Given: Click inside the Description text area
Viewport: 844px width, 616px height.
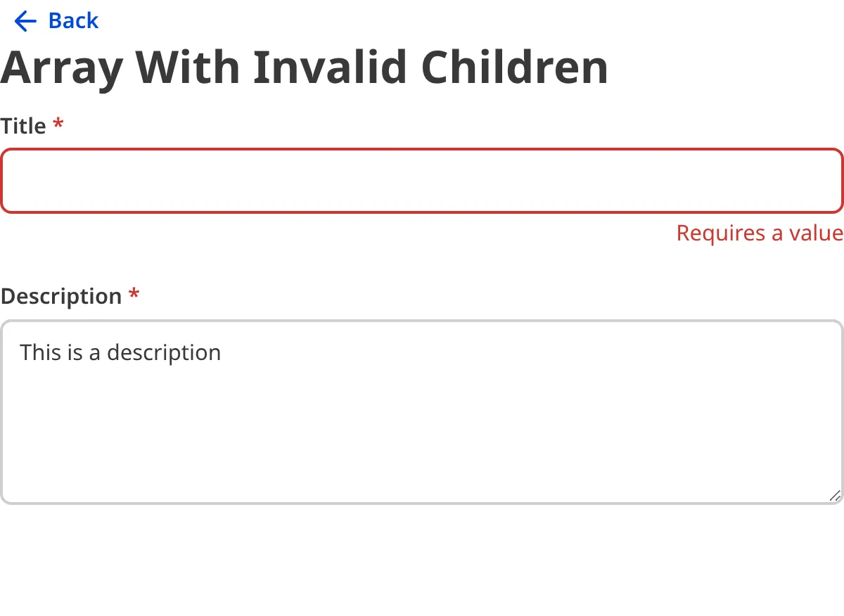Looking at the screenshot, I should 422,411.
